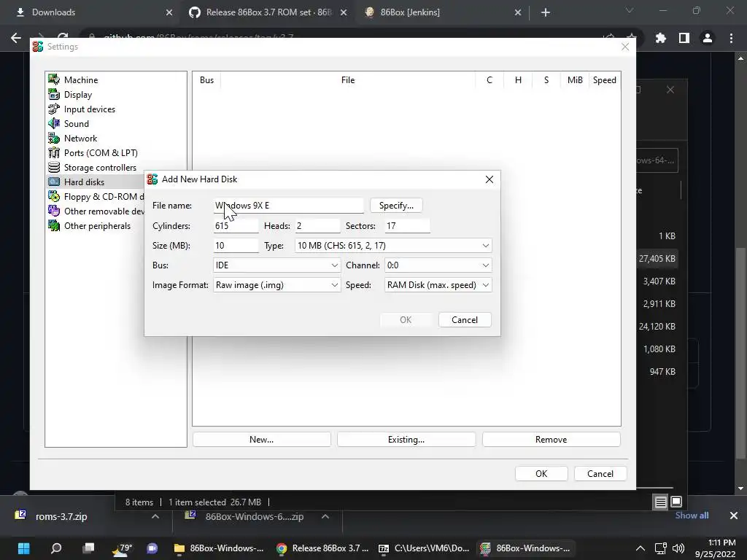Select the Machine settings icon
The image size is (747, 560).
(54, 79)
